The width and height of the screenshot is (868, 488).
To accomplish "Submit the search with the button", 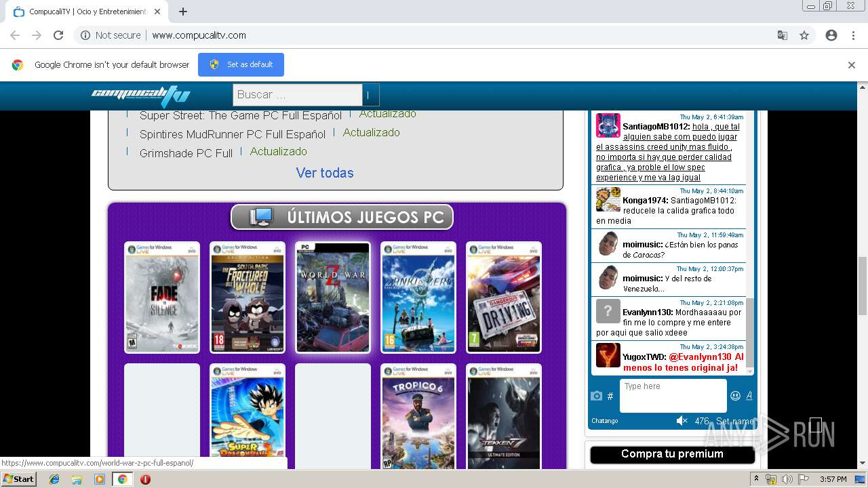I will tap(371, 95).
